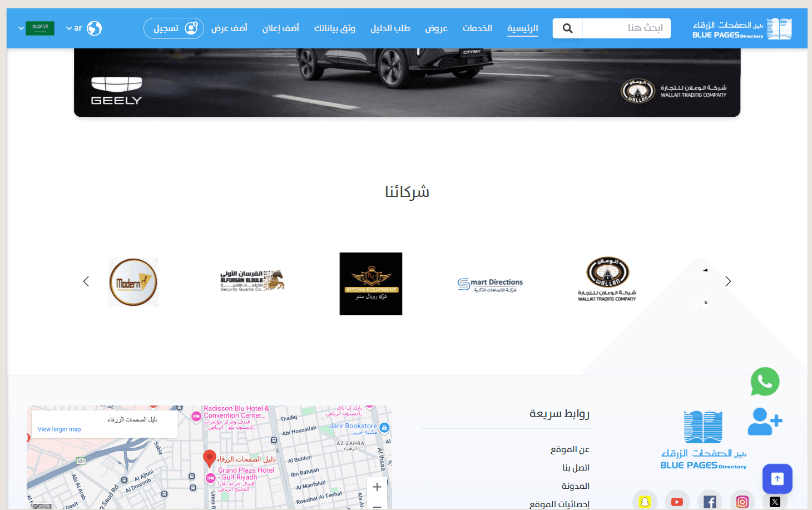Go to the الرئيسية home menu item
Viewport: 812px width, 510px height.
(523, 28)
